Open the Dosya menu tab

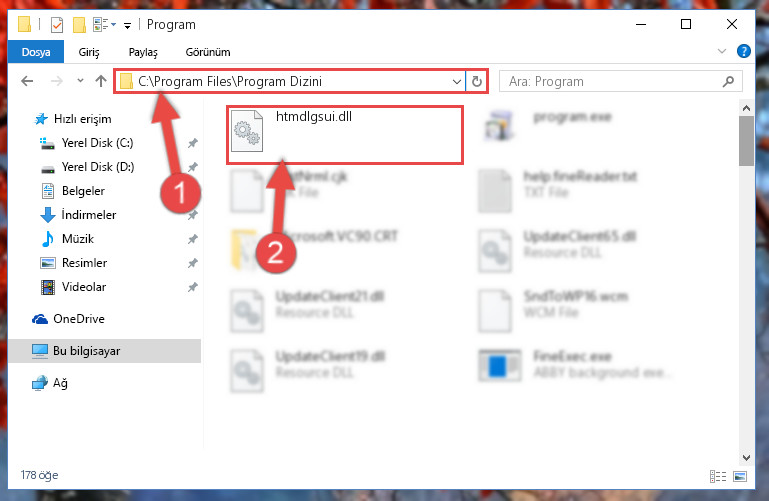pos(36,52)
